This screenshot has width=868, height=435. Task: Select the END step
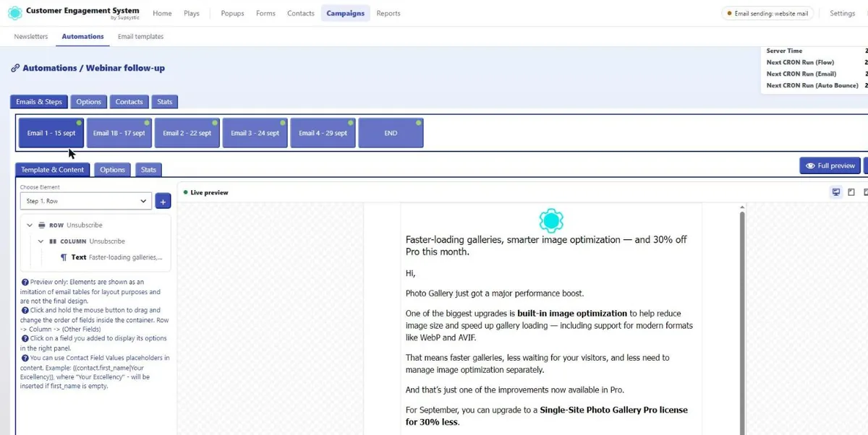click(x=391, y=133)
